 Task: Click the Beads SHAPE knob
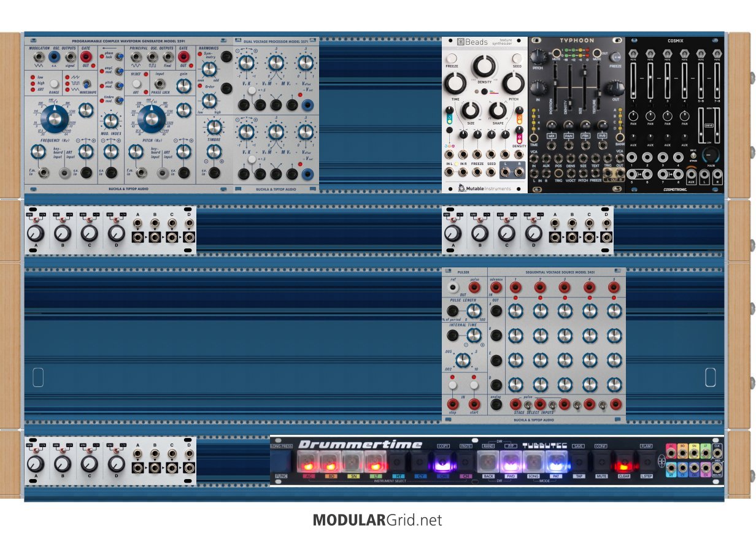[498, 110]
